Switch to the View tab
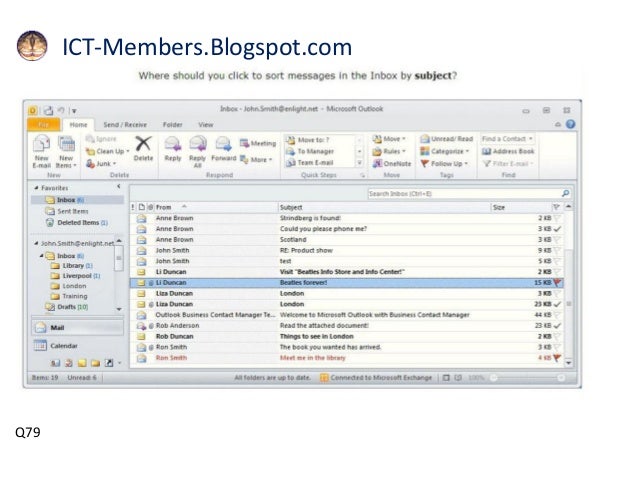 click(x=205, y=124)
